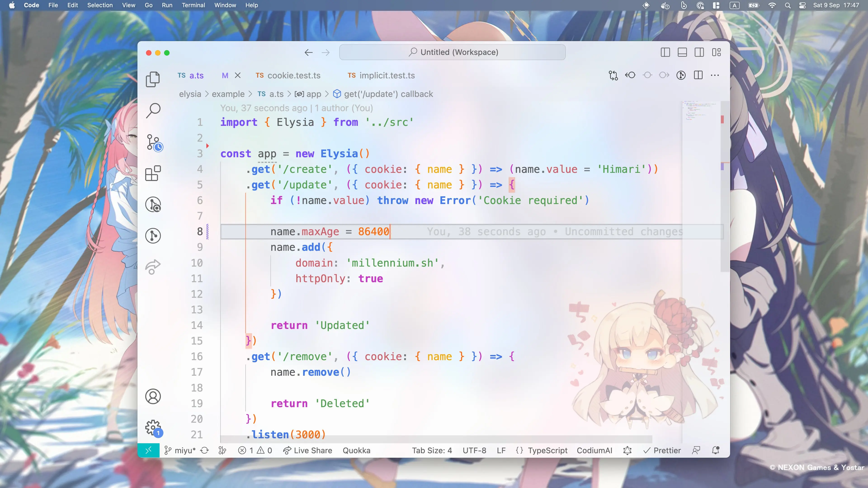This screenshot has width=868, height=488.
Task: Open More Actions ellipsis in editor toolbar
Action: coord(715,75)
